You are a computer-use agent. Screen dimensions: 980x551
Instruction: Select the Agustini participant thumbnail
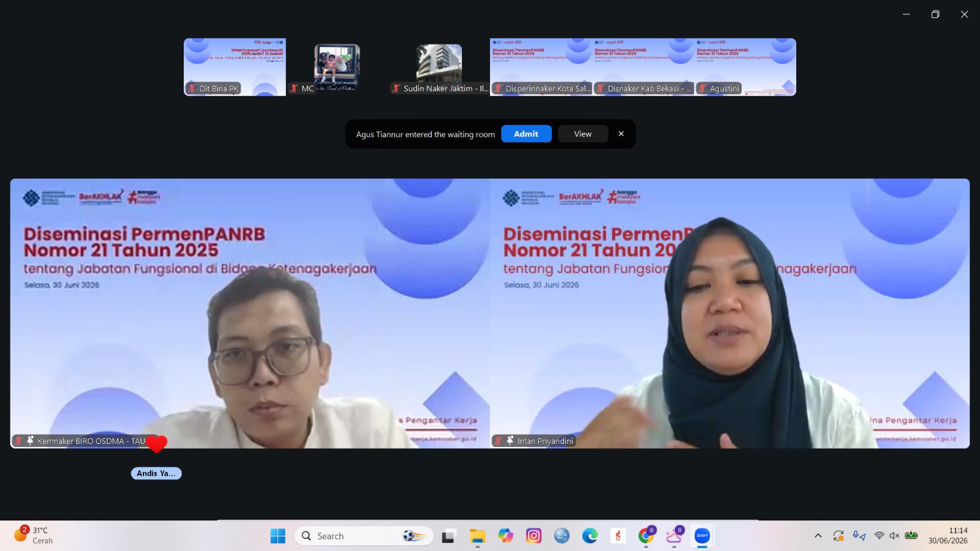(745, 67)
